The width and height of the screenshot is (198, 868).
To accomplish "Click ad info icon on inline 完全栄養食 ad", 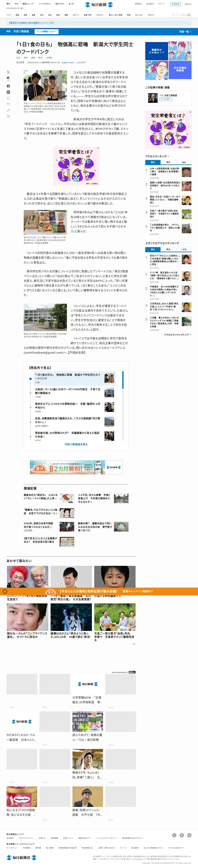I will 98,148.
